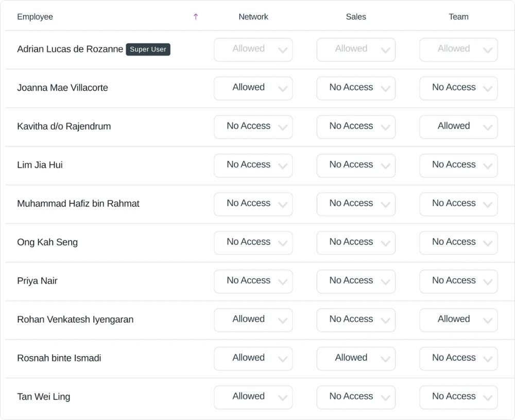Click the Network column header
The width and height of the screenshot is (515, 420).
tap(253, 17)
